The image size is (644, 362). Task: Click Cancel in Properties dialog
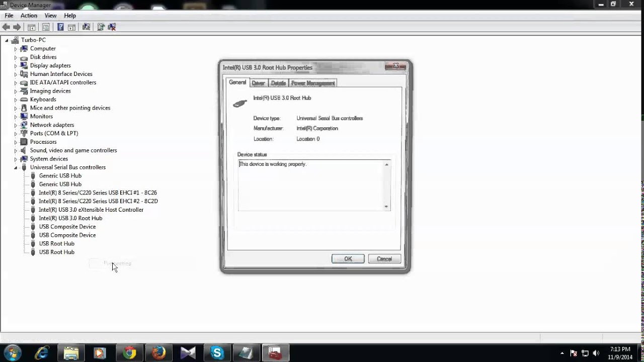[x=384, y=259]
